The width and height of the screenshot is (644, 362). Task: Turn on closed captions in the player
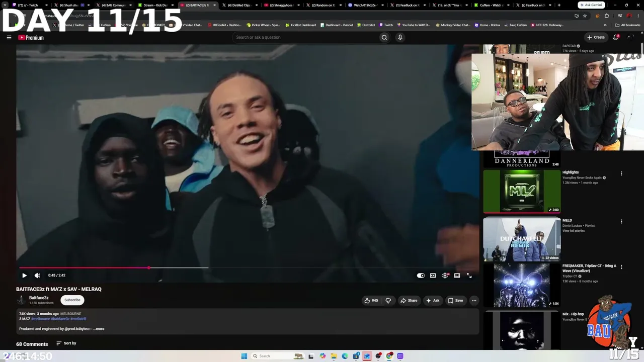click(433, 276)
